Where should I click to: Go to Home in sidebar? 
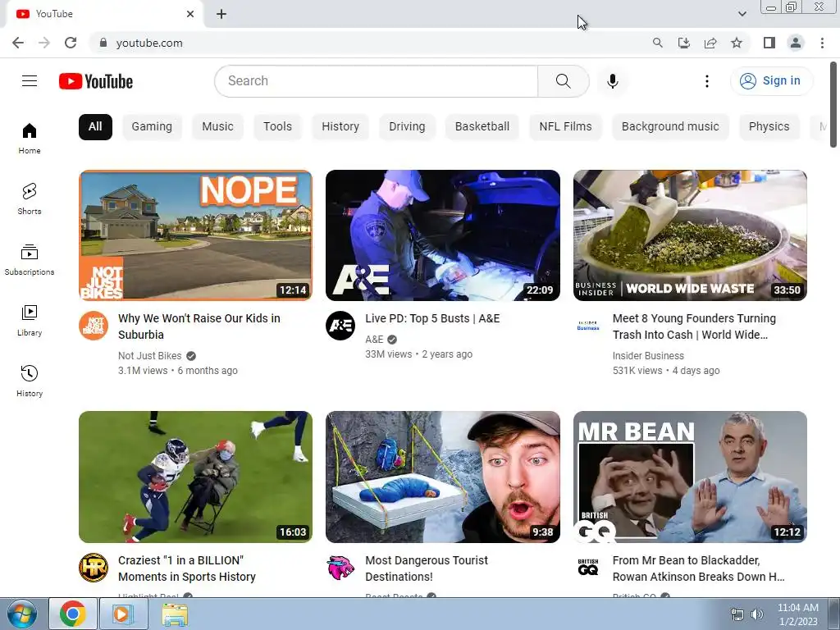30,139
